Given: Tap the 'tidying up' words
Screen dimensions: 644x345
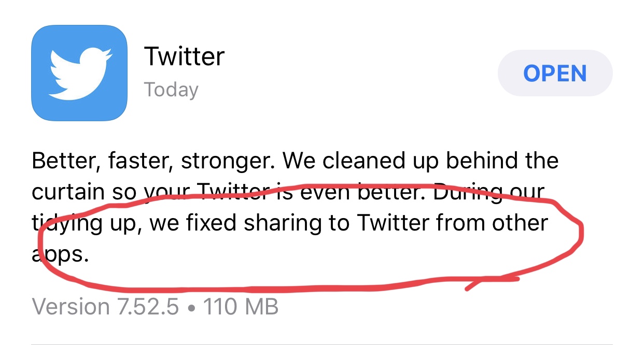Looking at the screenshot, I should point(86,224).
